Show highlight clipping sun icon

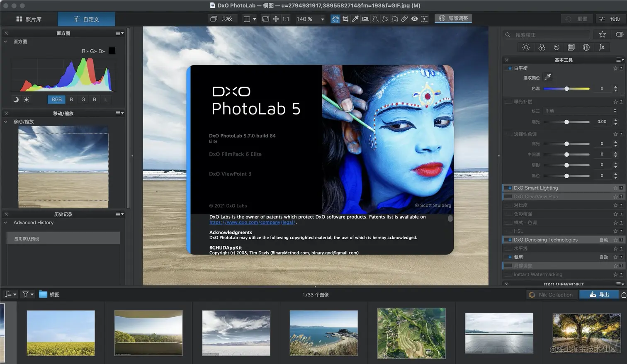pos(27,99)
